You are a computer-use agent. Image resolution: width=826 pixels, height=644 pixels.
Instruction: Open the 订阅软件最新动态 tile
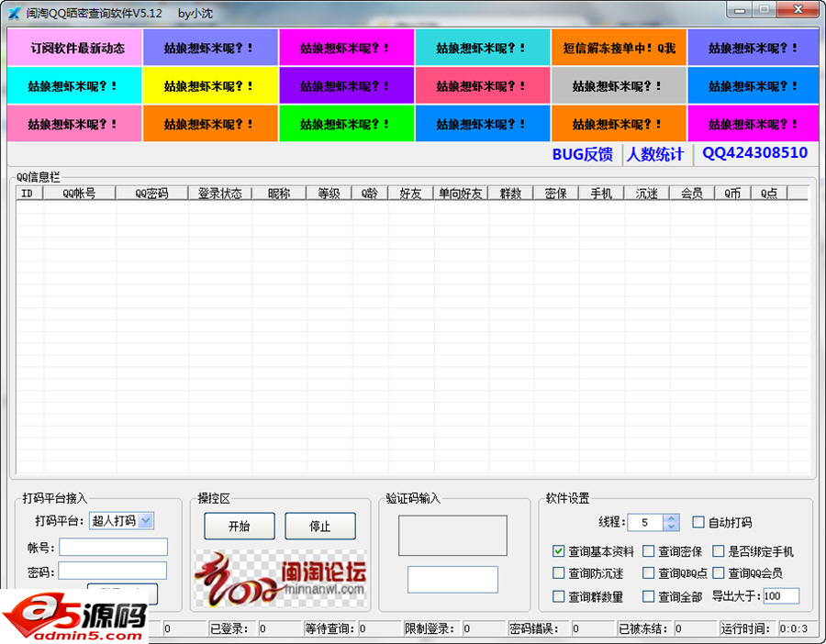pyautogui.click(x=75, y=48)
